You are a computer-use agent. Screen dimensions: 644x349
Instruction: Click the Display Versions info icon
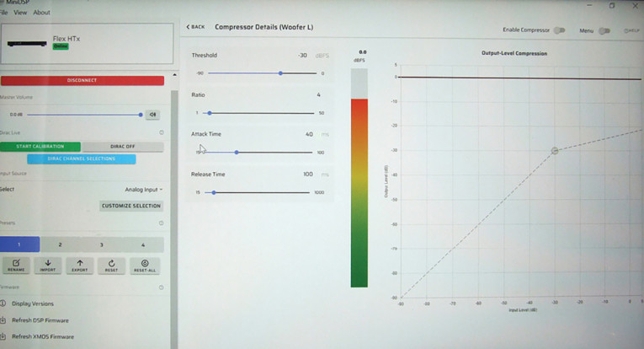[3, 303]
